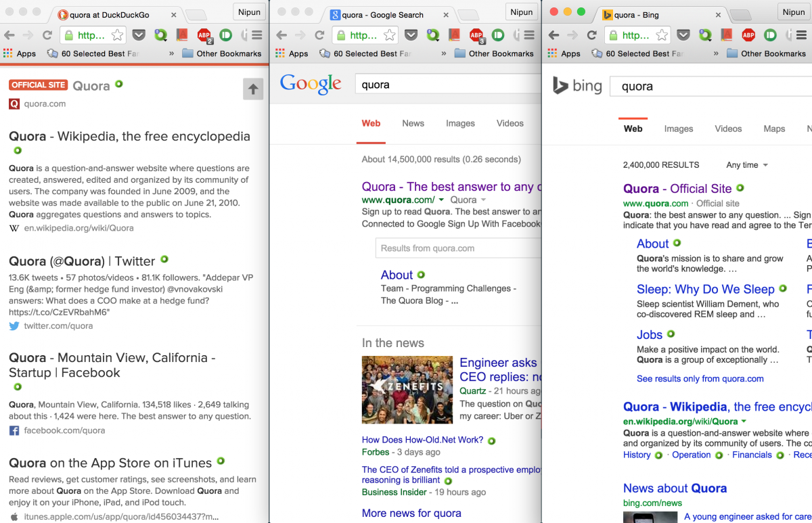The image size is (812, 523).
Task: Open the Nipun profile button in the Google window
Action: pyautogui.click(x=522, y=12)
